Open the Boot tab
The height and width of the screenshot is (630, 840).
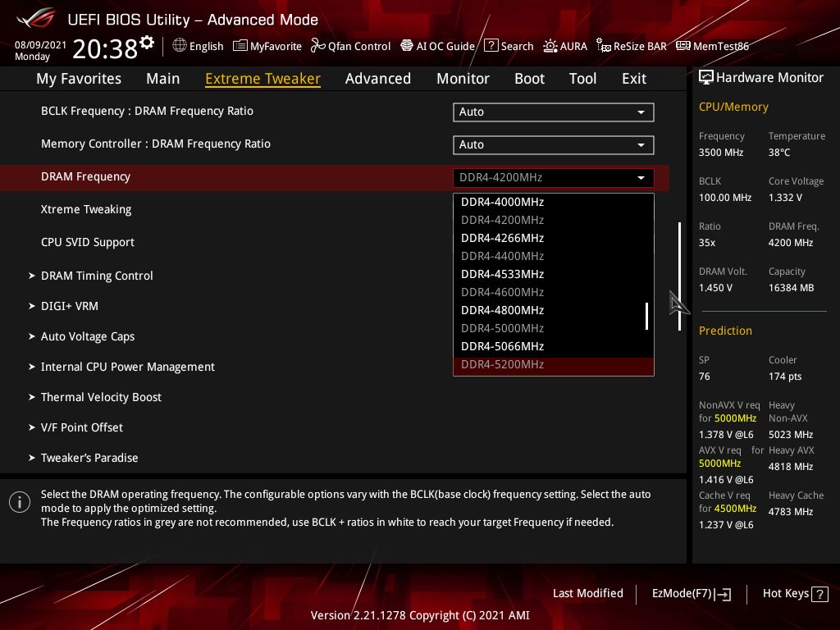click(529, 78)
